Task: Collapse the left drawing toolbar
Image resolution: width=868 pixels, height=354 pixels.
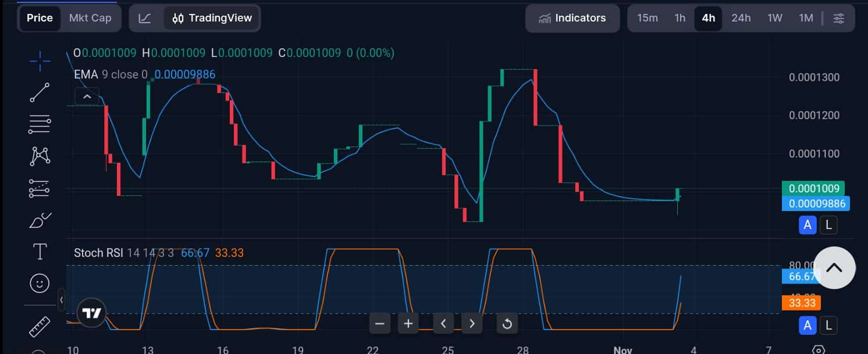Action: coord(62,301)
